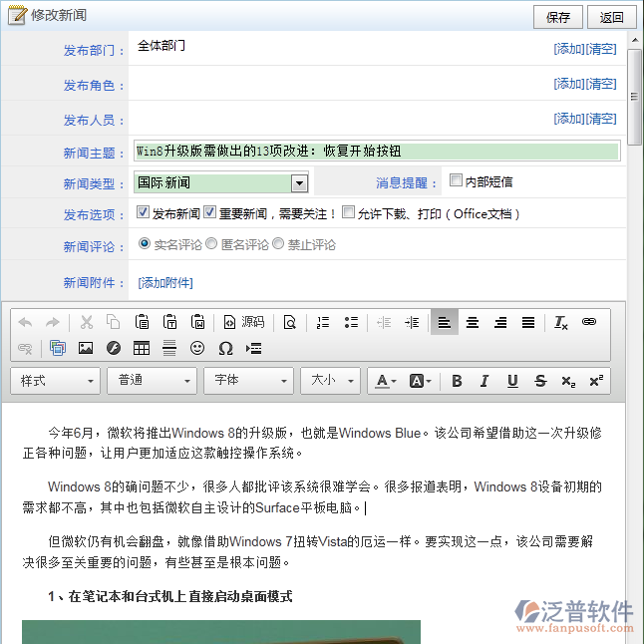The width and height of the screenshot is (644, 644).
Task: Insert a table in the editor
Action: tap(142, 348)
